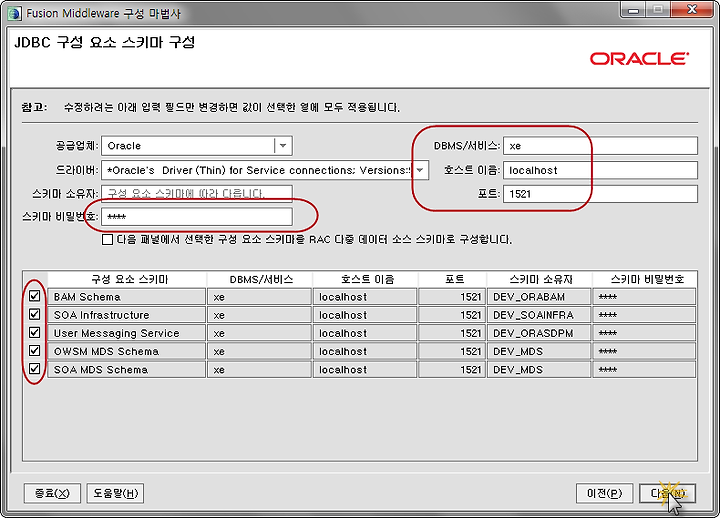
Task: Select the User Messaging Service name cell
Action: [x=127, y=333]
